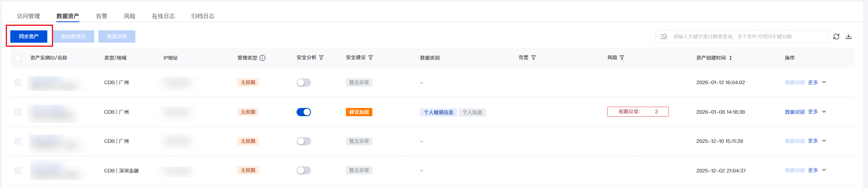The image size is (868, 188).
Task: Switch to the 访问管理 tab
Action: (28, 16)
